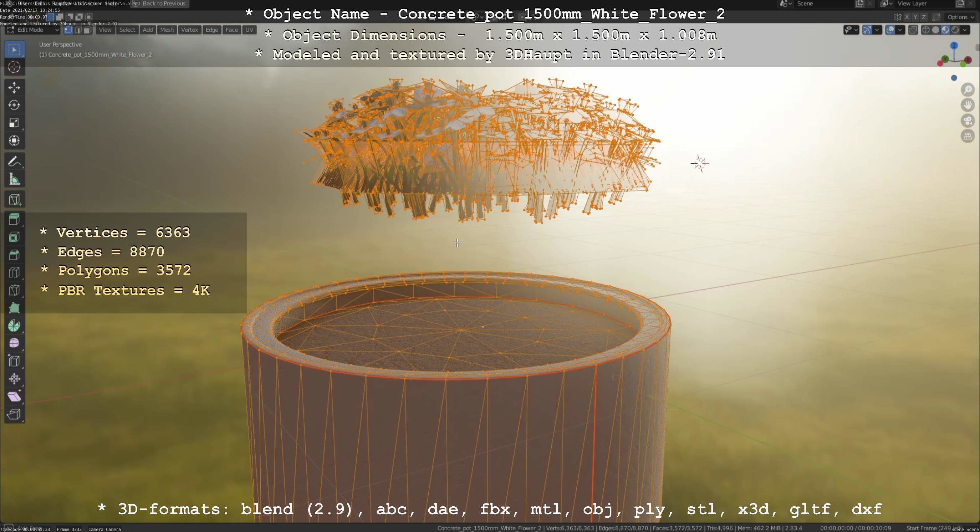This screenshot has width=980, height=532.
Task: Pick the combined Transform tool
Action: (x=15, y=141)
